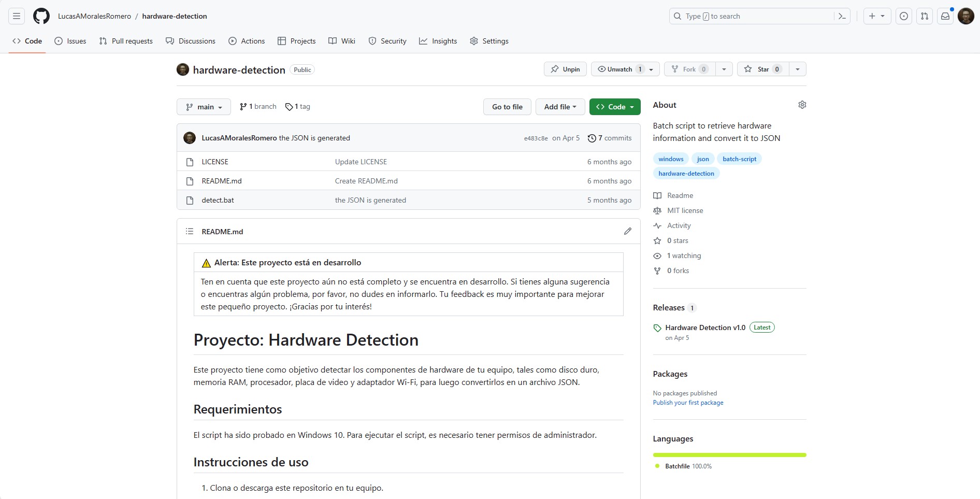Open the detect.bat file

point(218,200)
